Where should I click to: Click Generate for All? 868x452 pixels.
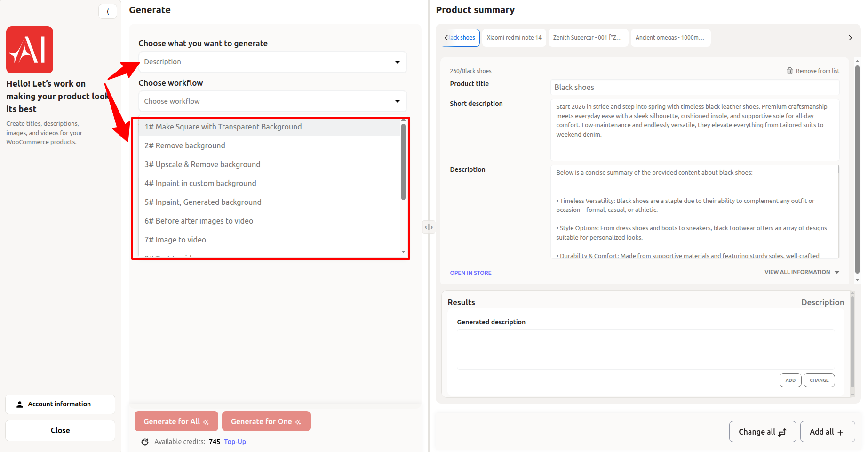[x=176, y=421]
